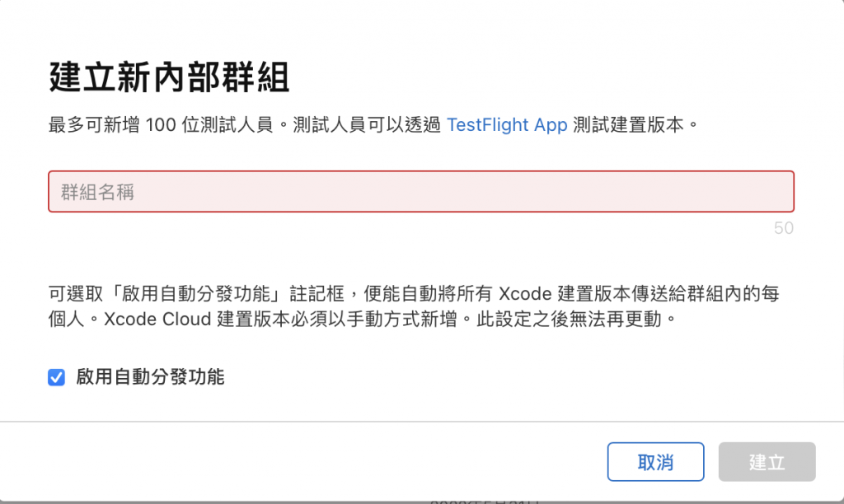Click the 群組名稱 placeholder text
844x504 pixels.
click(x=97, y=192)
